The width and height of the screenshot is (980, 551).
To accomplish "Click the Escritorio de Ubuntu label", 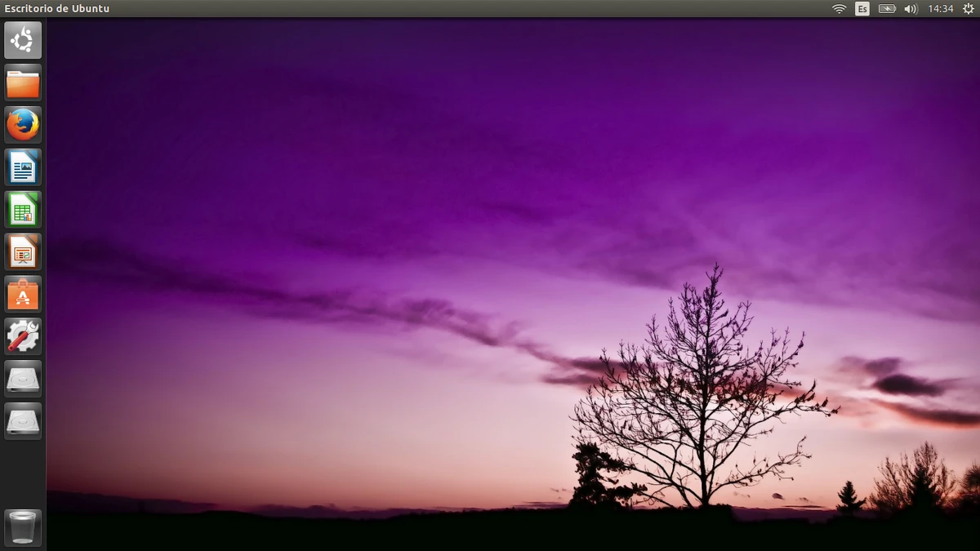I will pyautogui.click(x=57, y=8).
